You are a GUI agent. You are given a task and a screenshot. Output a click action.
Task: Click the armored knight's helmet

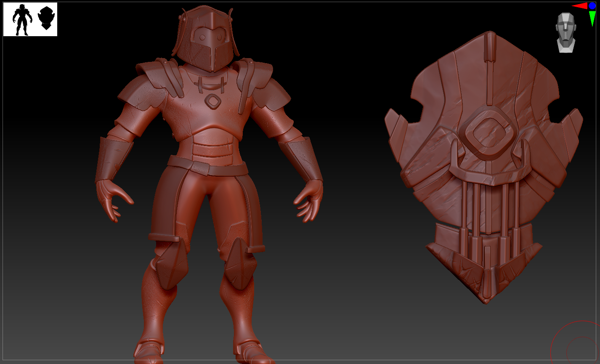pos(206,39)
